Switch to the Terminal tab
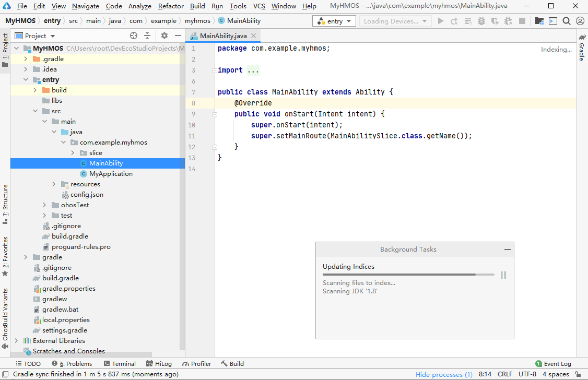 (120, 364)
